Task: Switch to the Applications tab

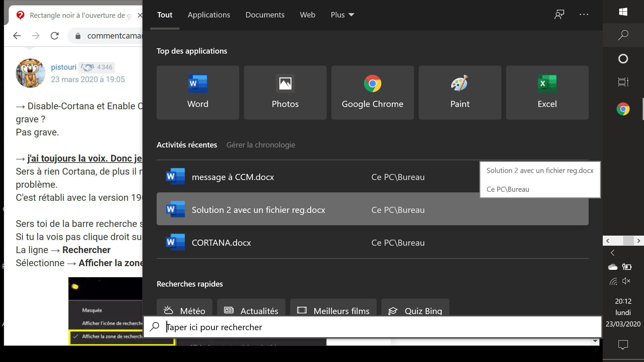Action: coord(209,15)
